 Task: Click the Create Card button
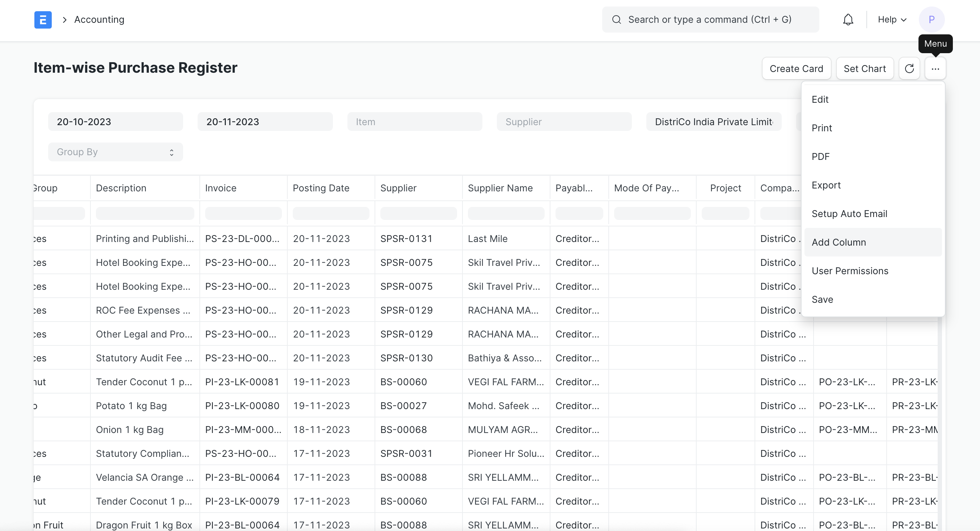796,68
